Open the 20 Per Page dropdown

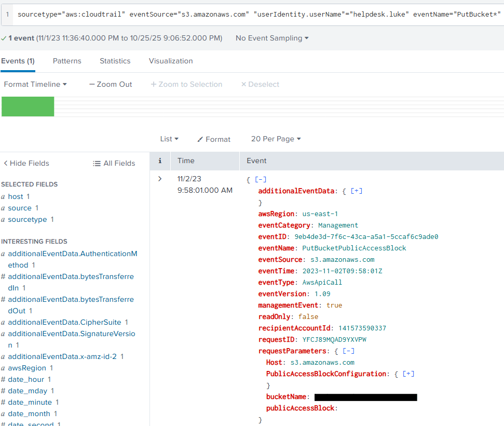[x=276, y=139]
